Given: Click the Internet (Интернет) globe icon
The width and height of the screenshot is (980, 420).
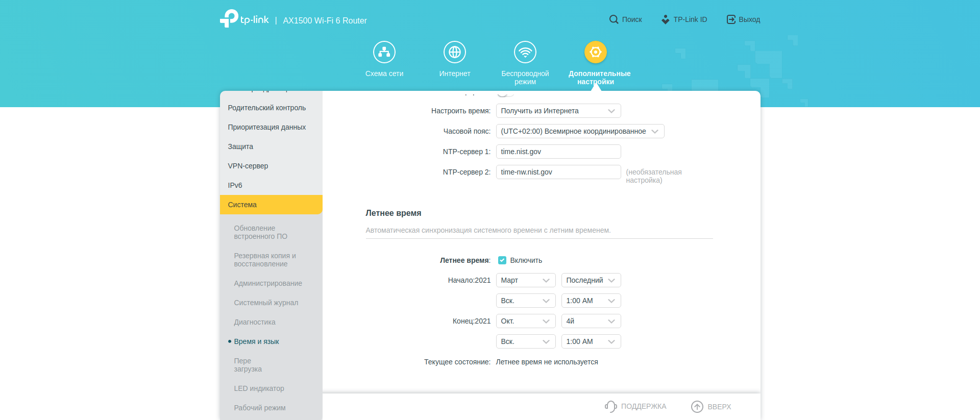Looking at the screenshot, I should click(x=454, y=52).
